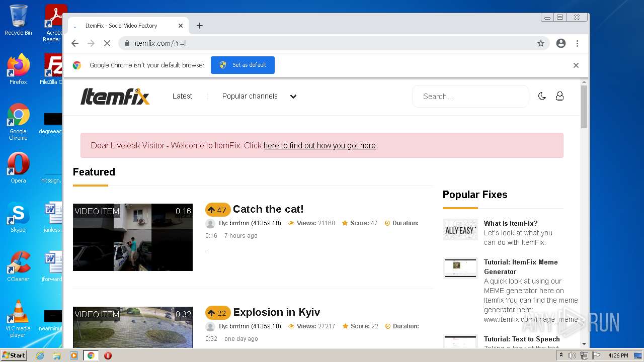The height and width of the screenshot is (362, 644).
Task: Open the Google Chrome desktop shortcut
Action: click(x=18, y=122)
